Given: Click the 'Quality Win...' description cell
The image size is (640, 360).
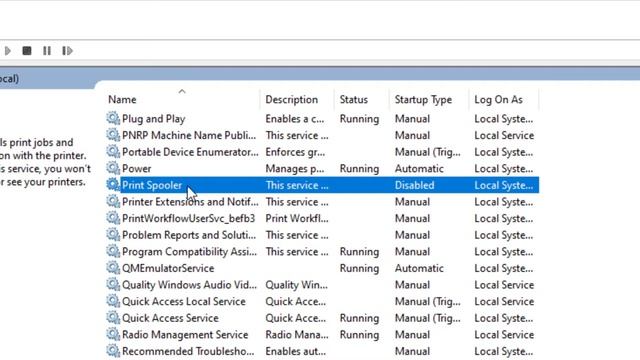Looking at the screenshot, I should pyautogui.click(x=296, y=285).
